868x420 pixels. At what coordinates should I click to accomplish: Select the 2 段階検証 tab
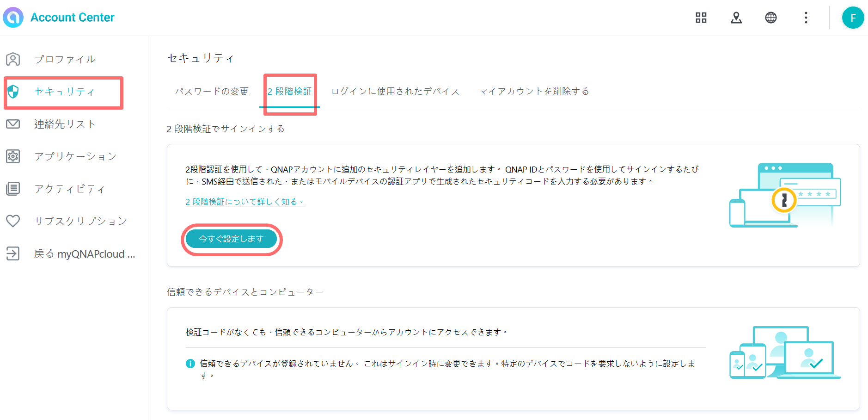coord(290,92)
